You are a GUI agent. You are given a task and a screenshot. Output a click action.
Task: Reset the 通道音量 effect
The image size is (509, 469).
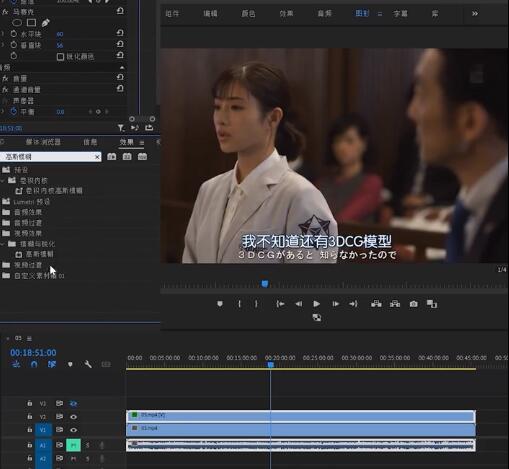click(120, 89)
